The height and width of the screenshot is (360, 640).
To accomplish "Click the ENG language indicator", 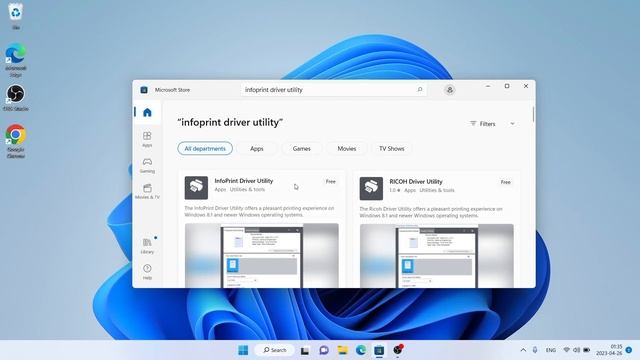I will tap(551, 350).
